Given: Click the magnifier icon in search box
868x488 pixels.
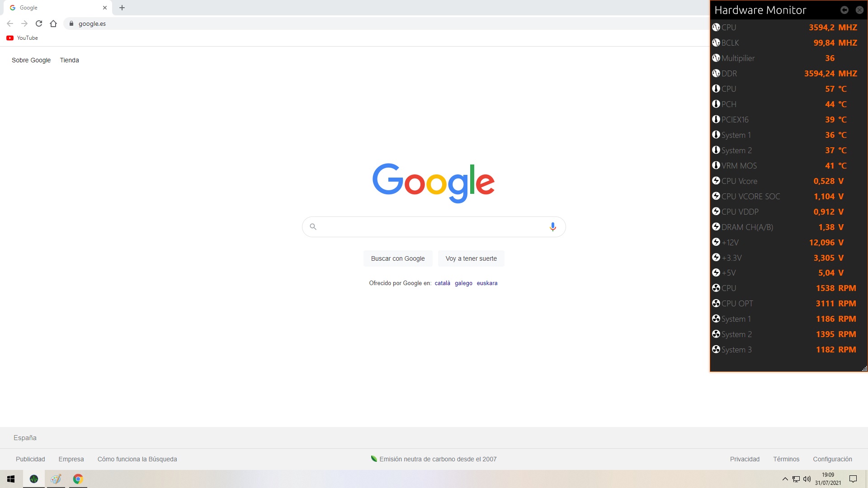Looking at the screenshot, I should pyautogui.click(x=313, y=227).
